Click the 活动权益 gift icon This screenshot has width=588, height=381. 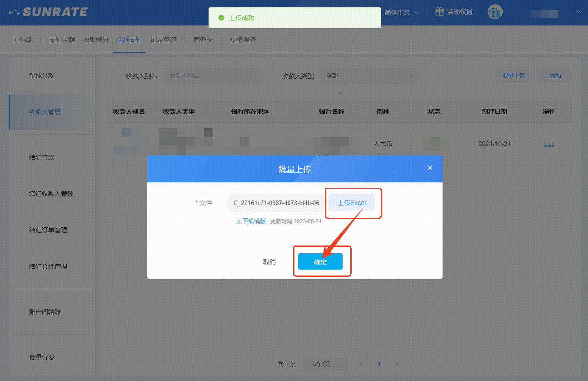[x=439, y=12]
